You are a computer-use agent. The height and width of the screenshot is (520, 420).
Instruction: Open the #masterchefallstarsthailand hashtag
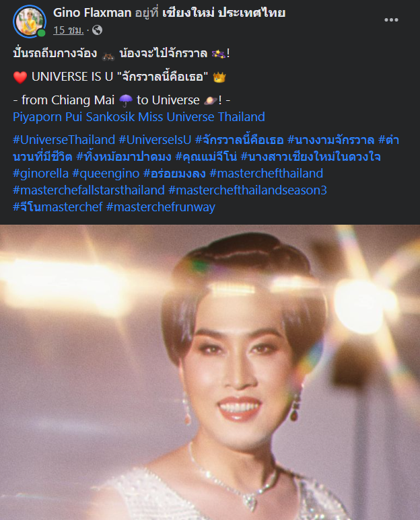[89, 190]
